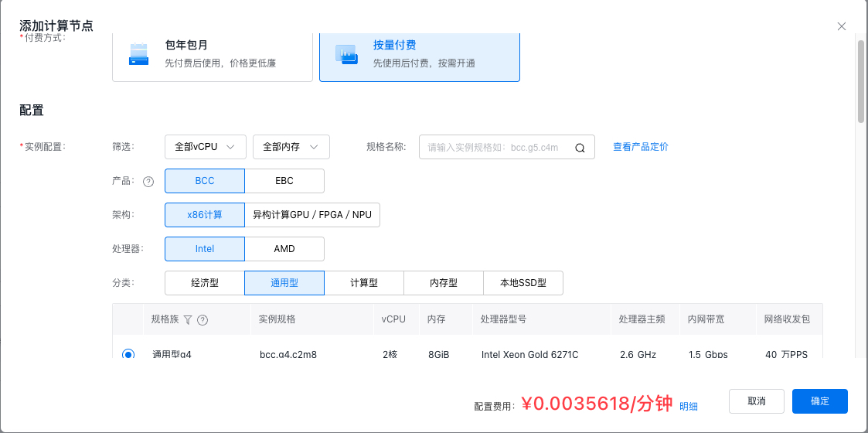Click the 确定 button
This screenshot has width=868, height=433.
[820, 401]
